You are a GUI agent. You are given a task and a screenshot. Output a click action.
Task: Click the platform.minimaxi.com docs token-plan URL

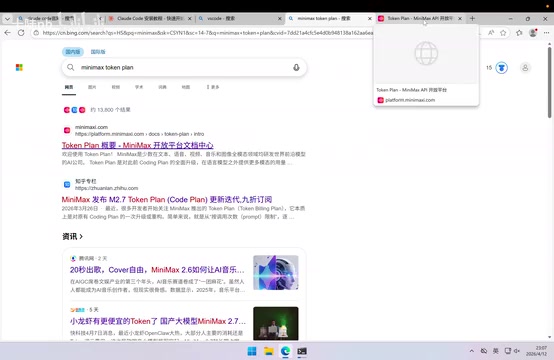click(x=139, y=134)
